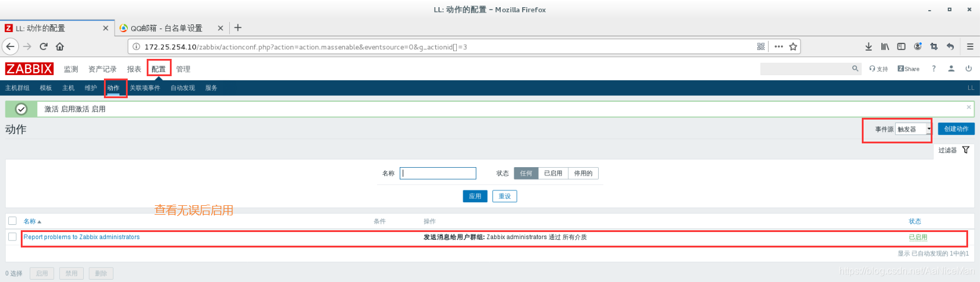The height and width of the screenshot is (282, 980).
Task: Open the 资产记录 (Inventory) menu
Action: pyautogui.click(x=102, y=69)
